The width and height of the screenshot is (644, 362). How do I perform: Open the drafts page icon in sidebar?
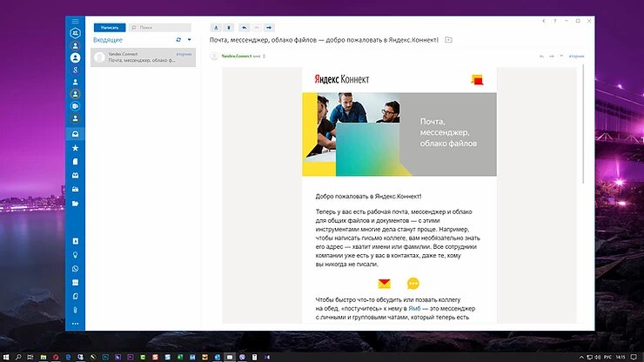point(75,162)
